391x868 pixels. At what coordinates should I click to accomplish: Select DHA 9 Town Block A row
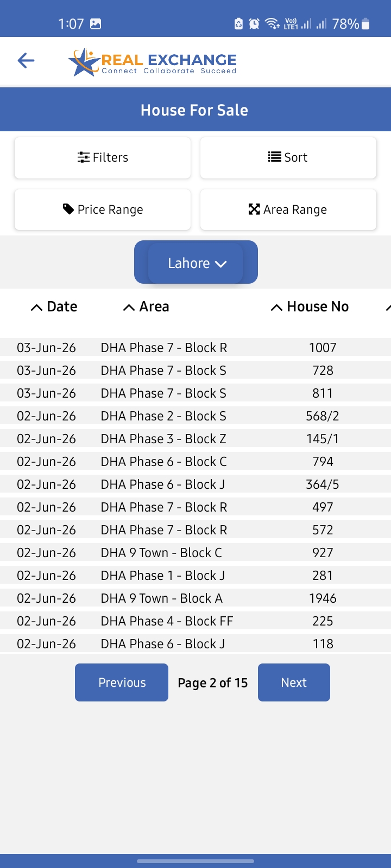(x=195, y=598)
